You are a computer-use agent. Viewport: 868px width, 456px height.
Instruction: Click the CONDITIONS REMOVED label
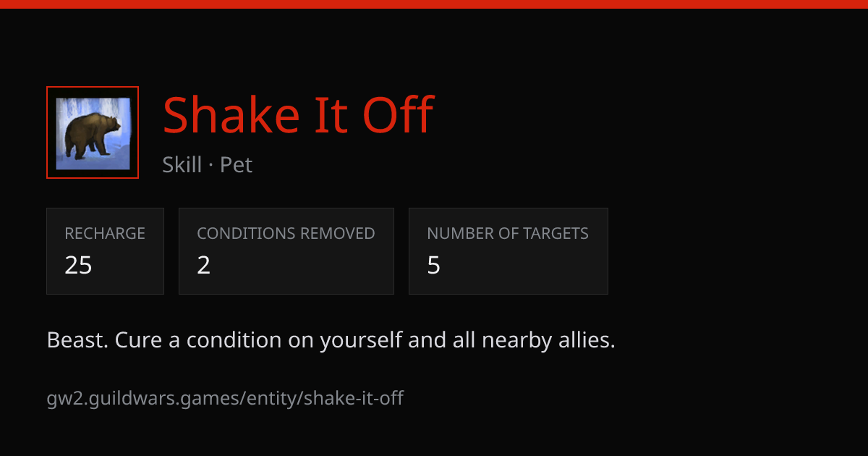click(x=286, y=234)
